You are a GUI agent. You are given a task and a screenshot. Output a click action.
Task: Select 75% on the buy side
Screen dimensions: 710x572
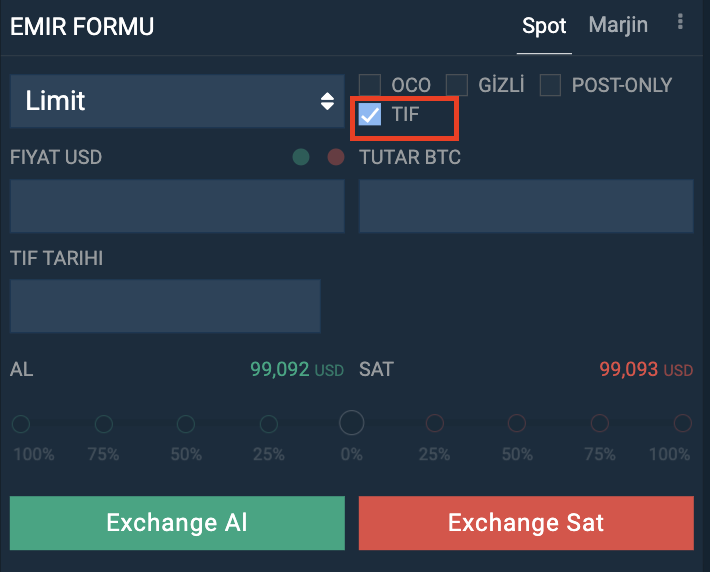(103, 424)
